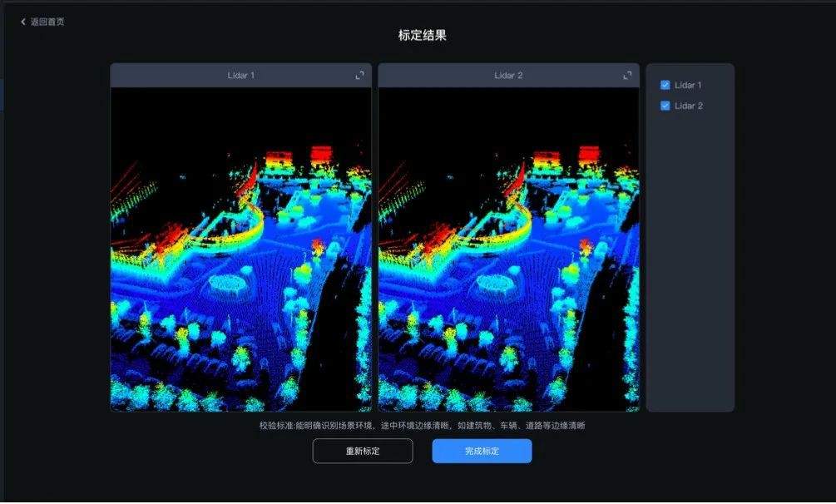Click the 校验标准 description text
The height and width of the screenshot is (504, 836).
422,425
